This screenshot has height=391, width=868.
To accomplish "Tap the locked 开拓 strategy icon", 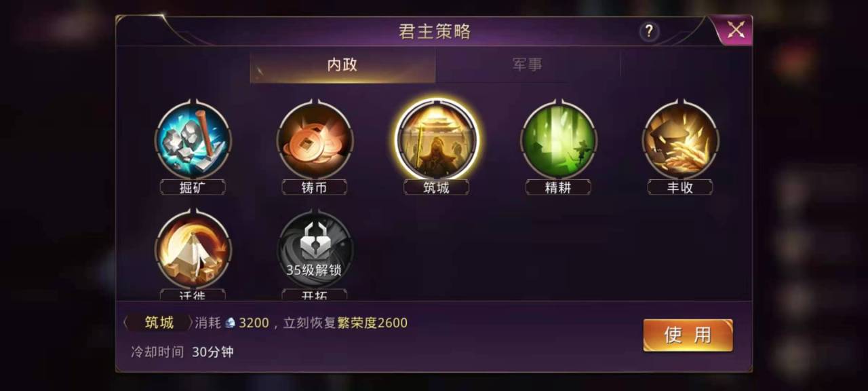I will pyautogui.click(x=315, y=250).
